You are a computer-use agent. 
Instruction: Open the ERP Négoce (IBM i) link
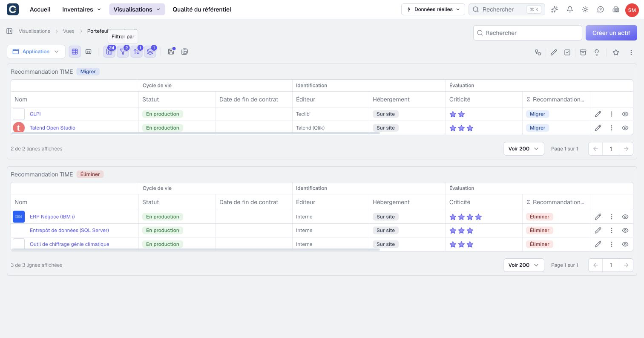pos(52,217)
